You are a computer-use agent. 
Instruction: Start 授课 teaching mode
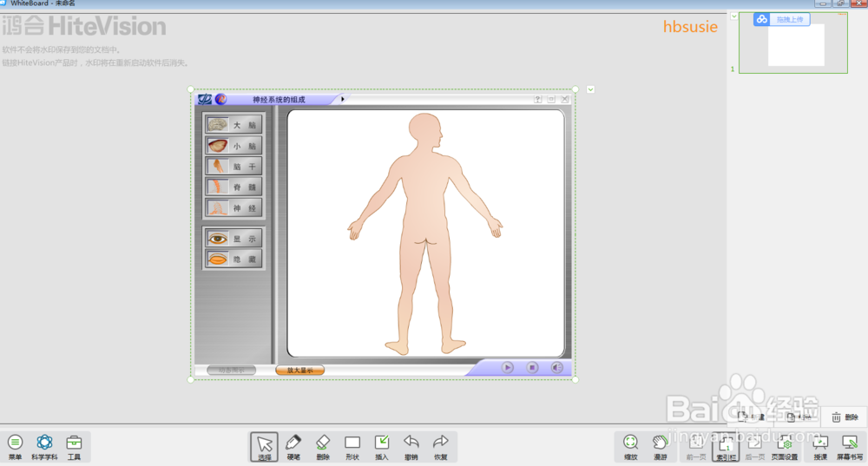(x=820, y=447)
